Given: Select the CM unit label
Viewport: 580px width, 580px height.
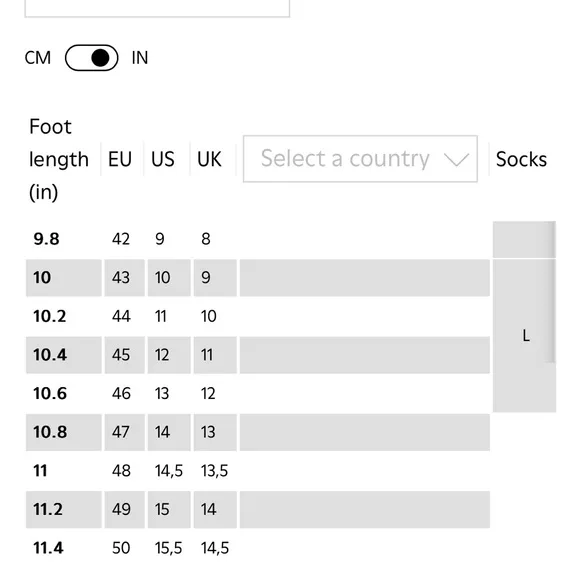Looking at the screenshot, I should 38,58.
